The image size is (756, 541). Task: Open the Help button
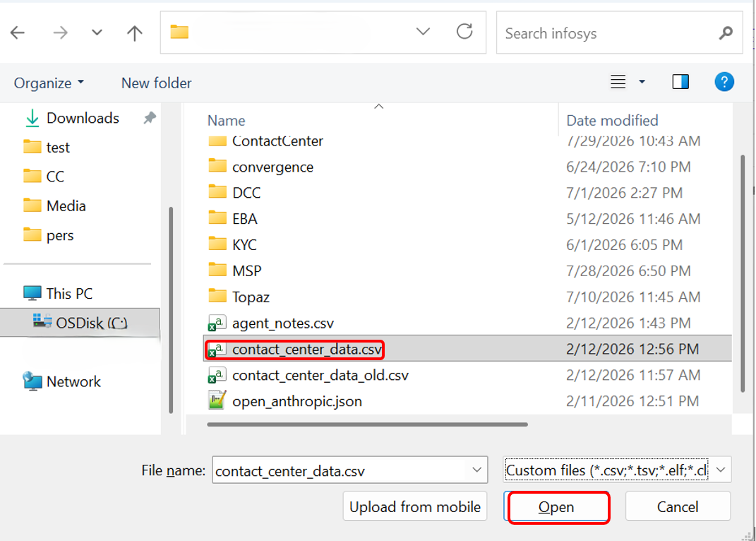pyautogui.click(x=724, y=81)
